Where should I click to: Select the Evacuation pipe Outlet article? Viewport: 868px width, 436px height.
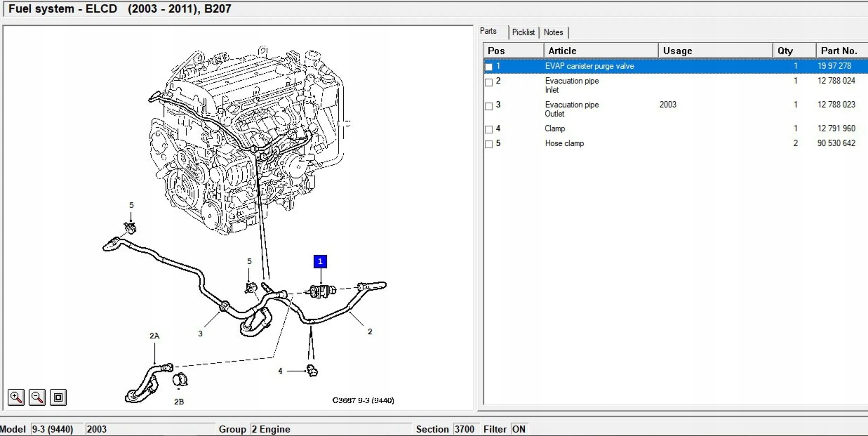(572, 109)
